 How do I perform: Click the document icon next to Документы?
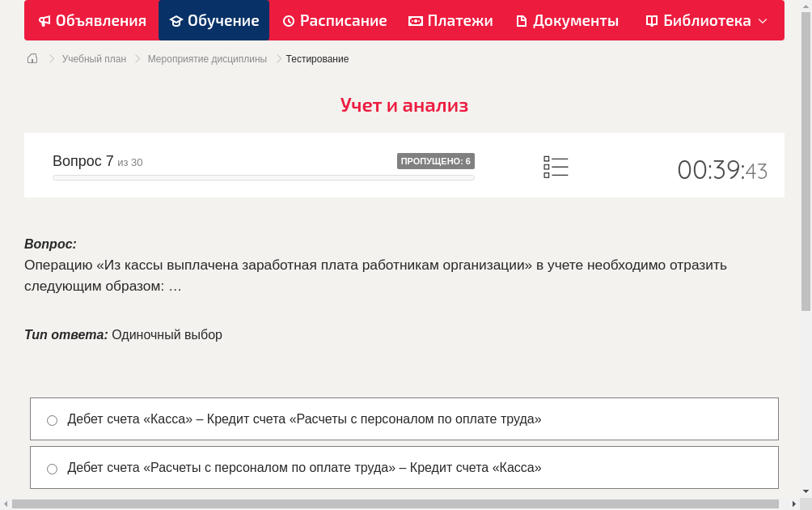pyautogui.click(x=523, y=20)
